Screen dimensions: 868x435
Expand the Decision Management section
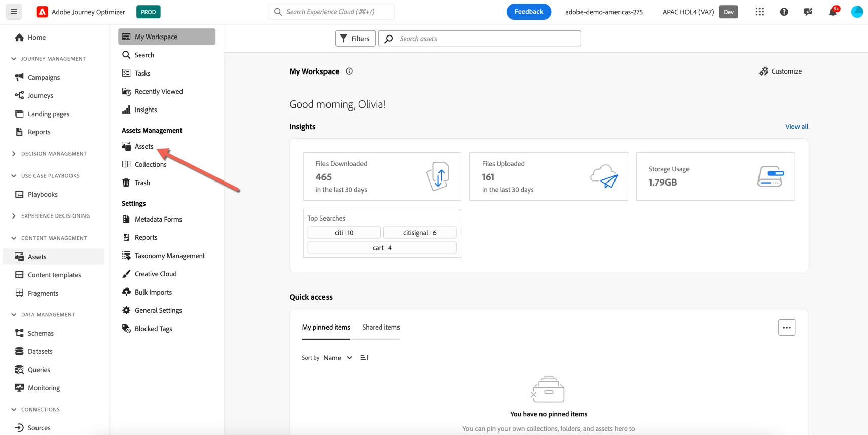14,154
